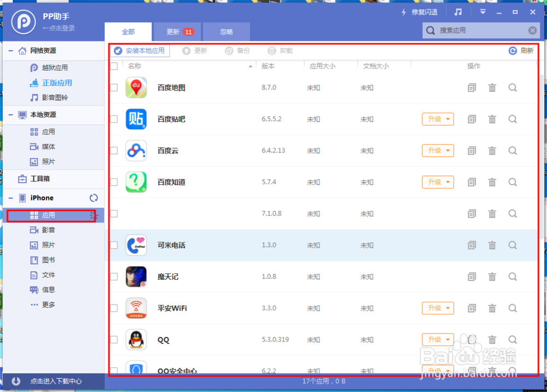Open the title bar dropdown menu icon
547x392 pixels.
(x=483, y=12)
